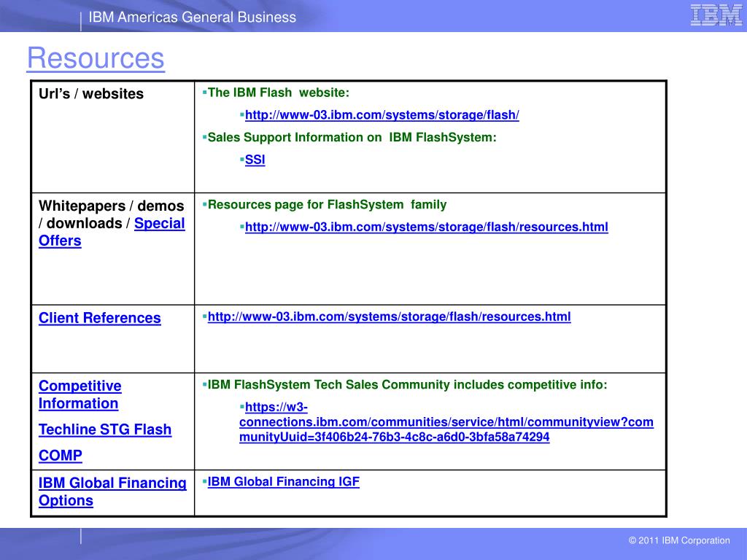Viewport: 747px width, 560px height.
Task: Click "The IBM Flash website:" text
Action: point(278,93)
